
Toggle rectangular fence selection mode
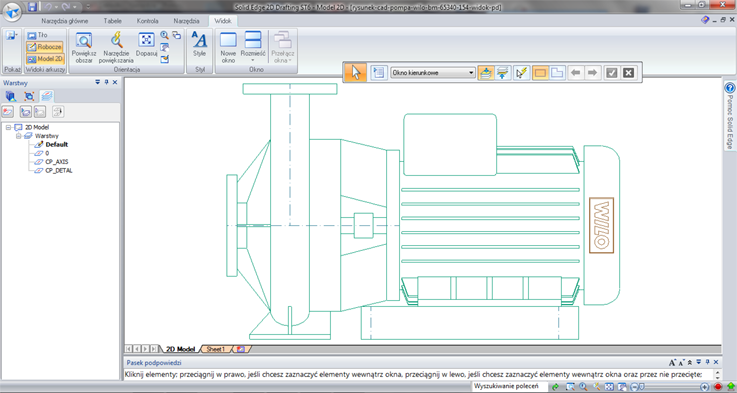point(540,73)
